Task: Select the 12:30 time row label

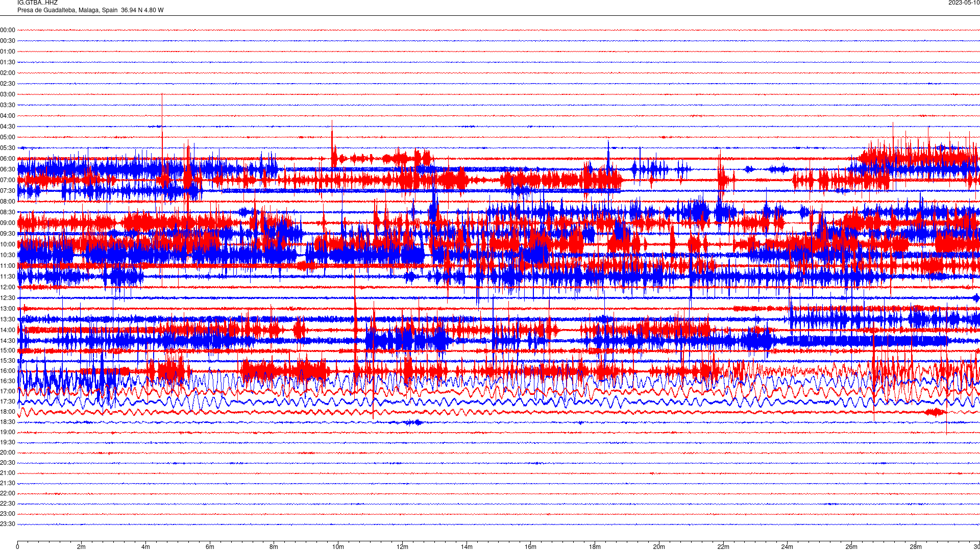Action: coord(8,298)
